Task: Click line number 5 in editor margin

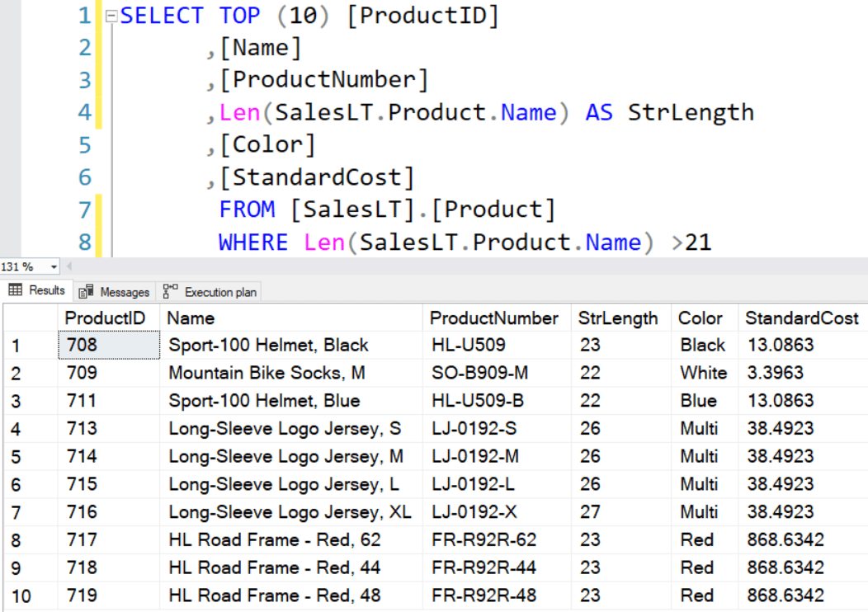Action: point(85,145)
